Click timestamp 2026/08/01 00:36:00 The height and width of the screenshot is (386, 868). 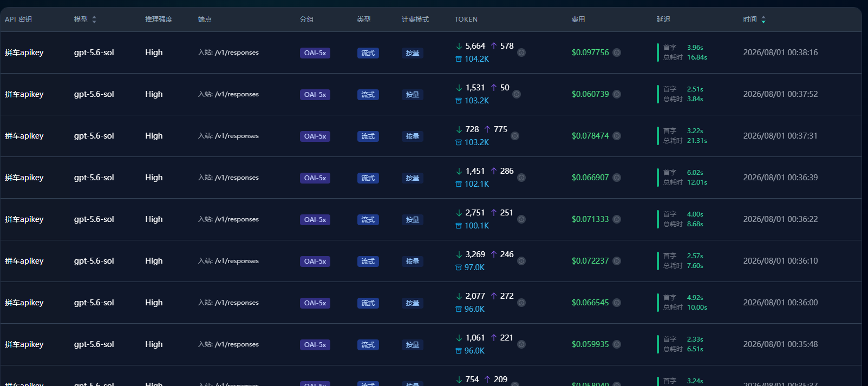click(x=780, y=303)
